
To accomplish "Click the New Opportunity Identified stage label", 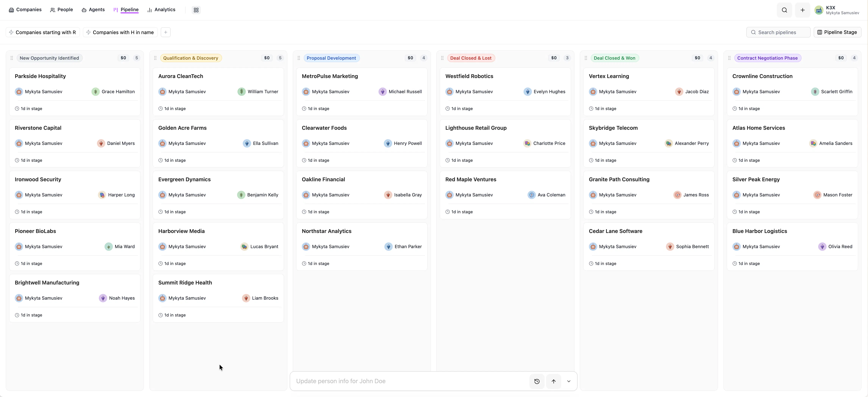I will tap(49, 58).
